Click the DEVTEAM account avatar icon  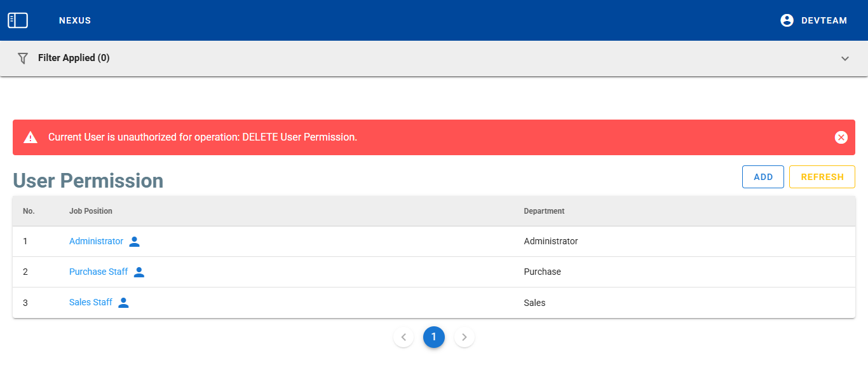[787, 20]
